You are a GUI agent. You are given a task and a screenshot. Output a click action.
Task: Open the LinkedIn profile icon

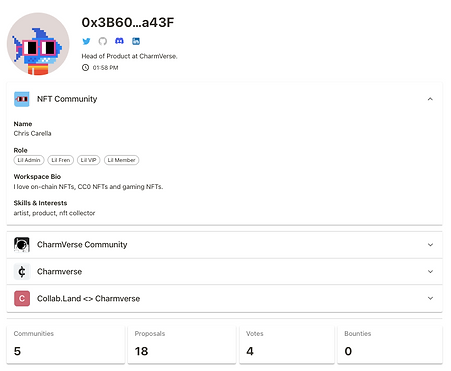(x=136, y=41)
